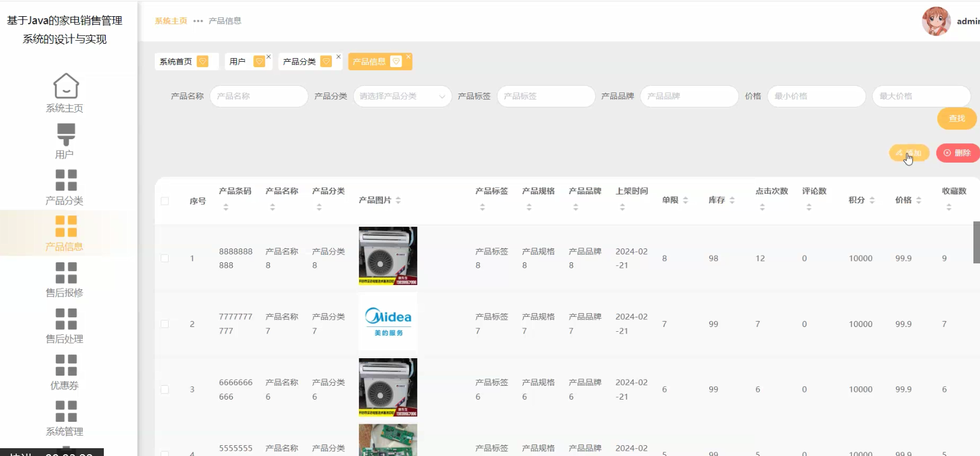
Task: Focus the 产品标签 search field
Action: [546, 96]
